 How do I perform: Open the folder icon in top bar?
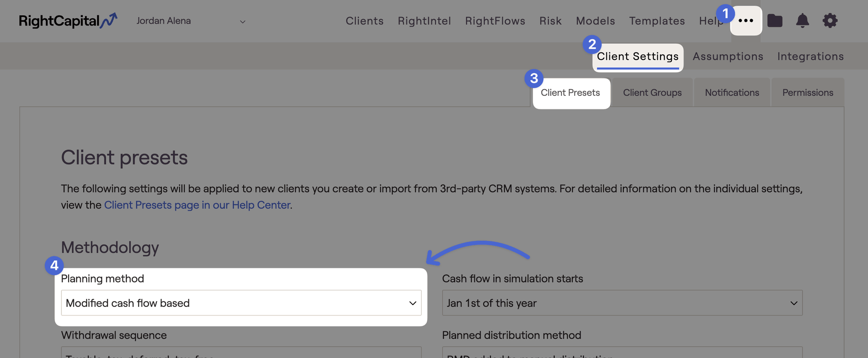(x=775, y=21)
